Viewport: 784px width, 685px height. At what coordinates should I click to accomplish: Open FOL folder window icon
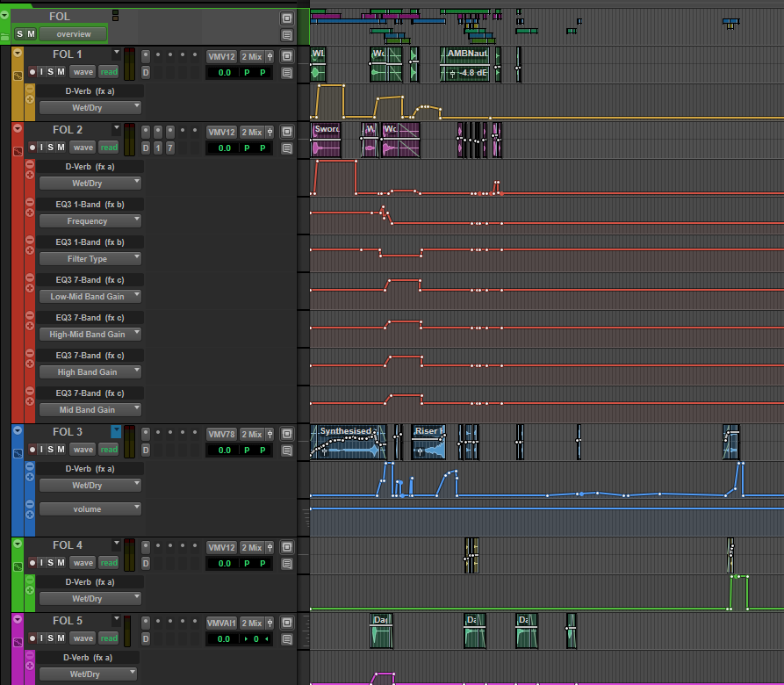286,18
